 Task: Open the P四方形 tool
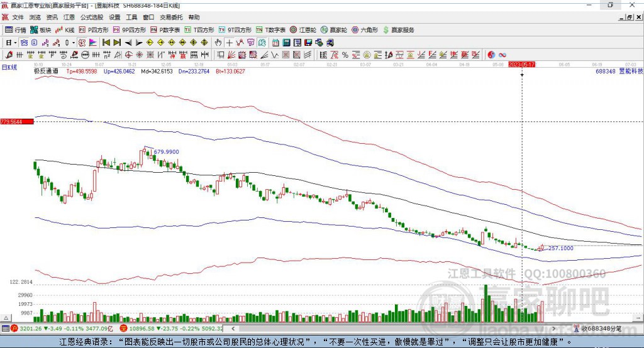pos(94,30)
